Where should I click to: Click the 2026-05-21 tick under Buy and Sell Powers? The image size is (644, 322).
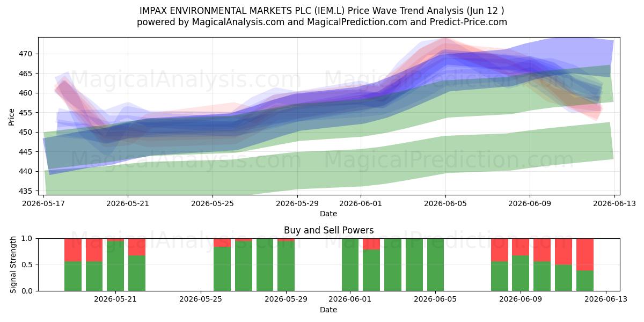click(115, 300)
